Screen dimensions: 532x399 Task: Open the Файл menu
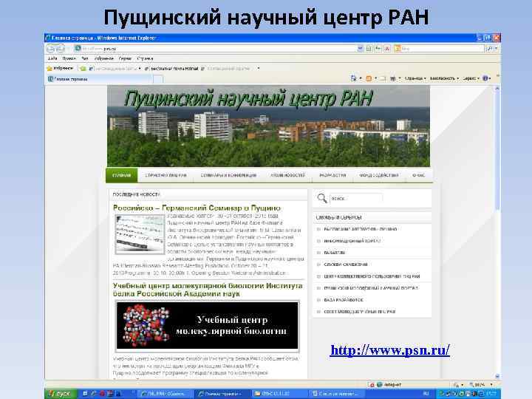[52, 58]
